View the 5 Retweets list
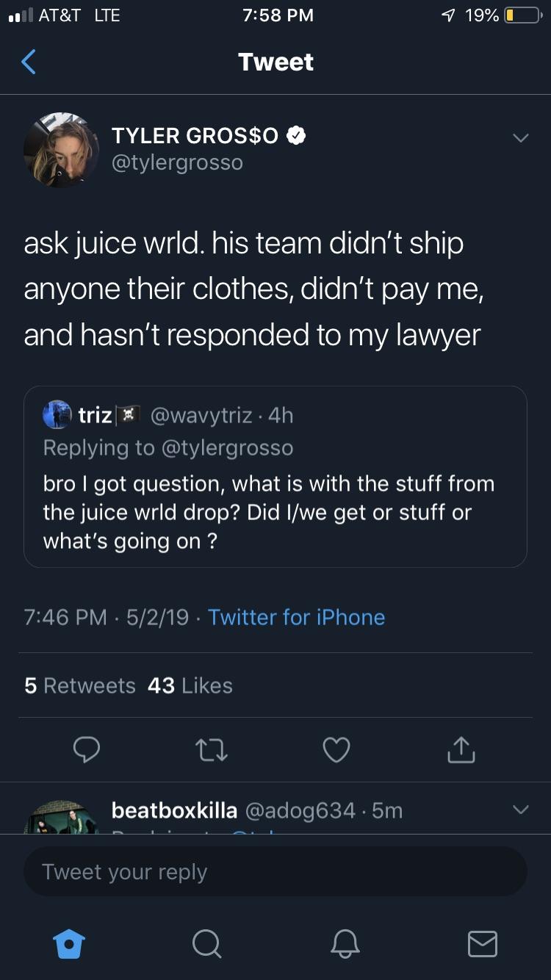Screen dimensions: 551x980 tap(80, 685)
